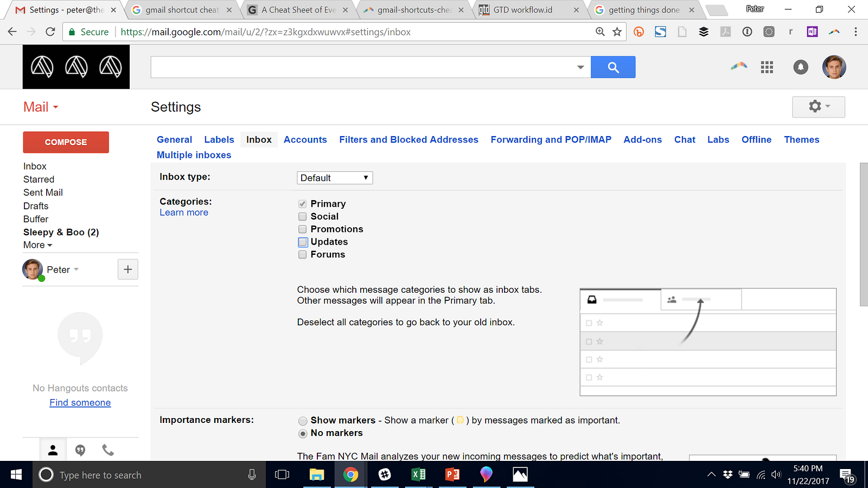
Task: Enable the Forums category checkbox
Action: tap(303, 255)
